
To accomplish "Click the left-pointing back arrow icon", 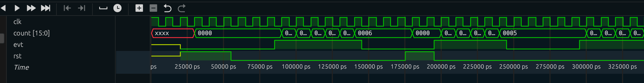I will 3,8.
